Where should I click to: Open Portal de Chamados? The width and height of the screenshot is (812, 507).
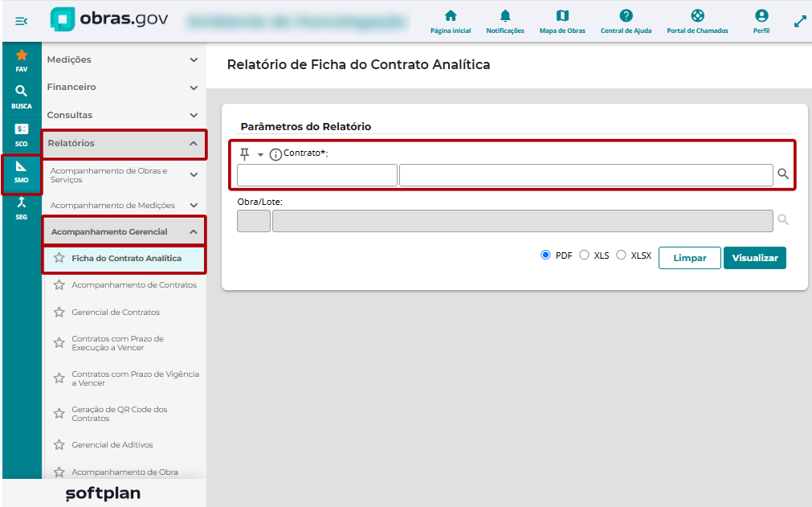(x=698, y=22)
